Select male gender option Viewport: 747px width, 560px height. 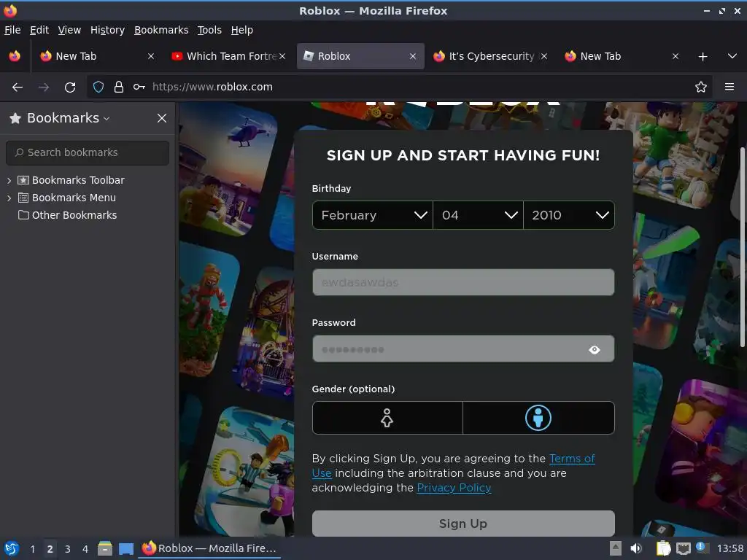538,418
